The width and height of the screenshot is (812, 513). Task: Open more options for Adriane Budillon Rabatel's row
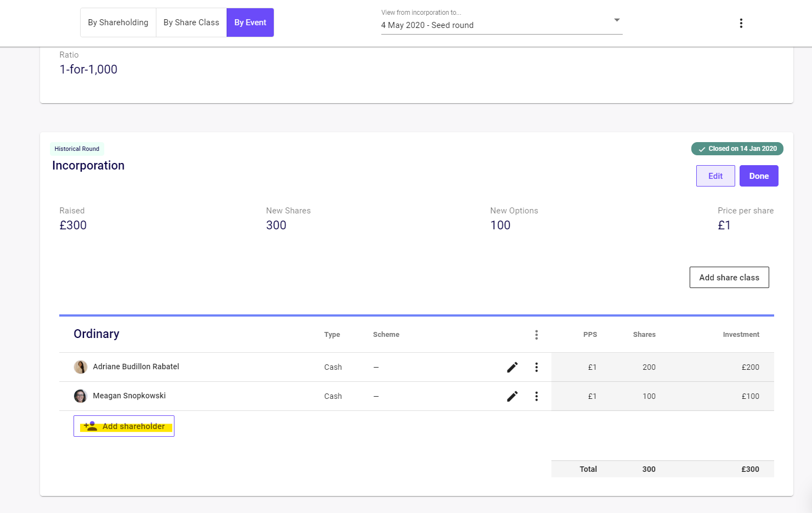(x=536, y=367)
